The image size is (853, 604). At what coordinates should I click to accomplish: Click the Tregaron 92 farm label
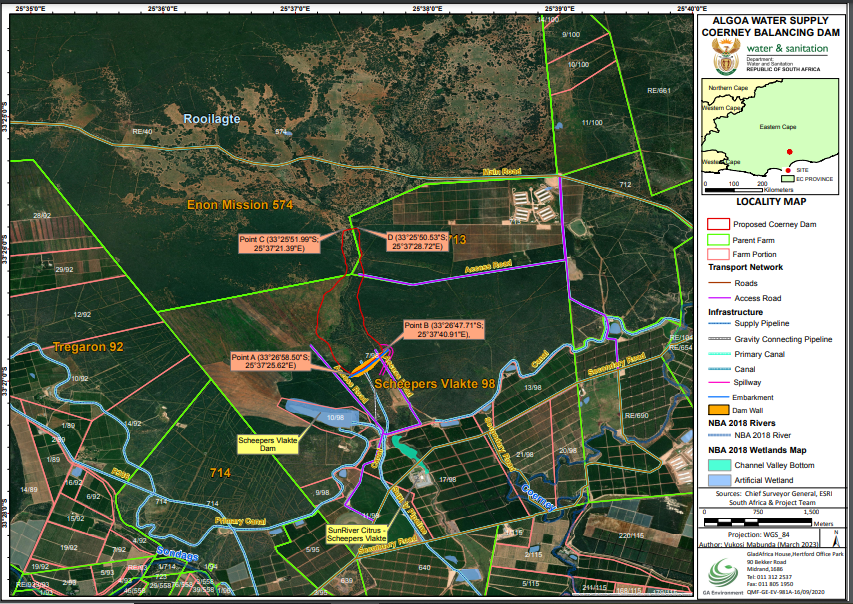coord(88,347)
